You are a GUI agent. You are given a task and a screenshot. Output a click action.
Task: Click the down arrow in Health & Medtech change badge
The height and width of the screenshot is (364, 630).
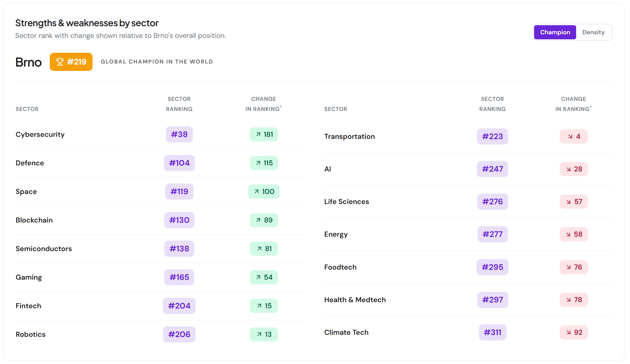tap(568, 300)
